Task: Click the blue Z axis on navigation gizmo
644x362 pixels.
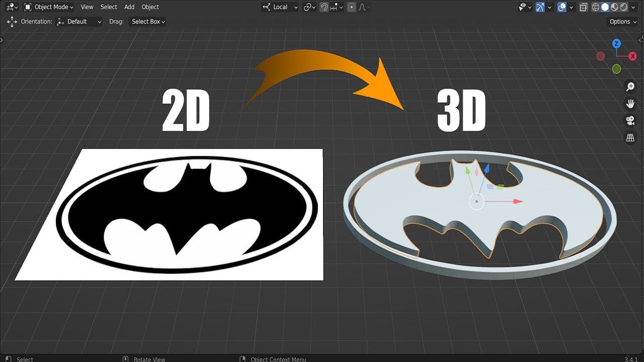Action: click(616, 44)
